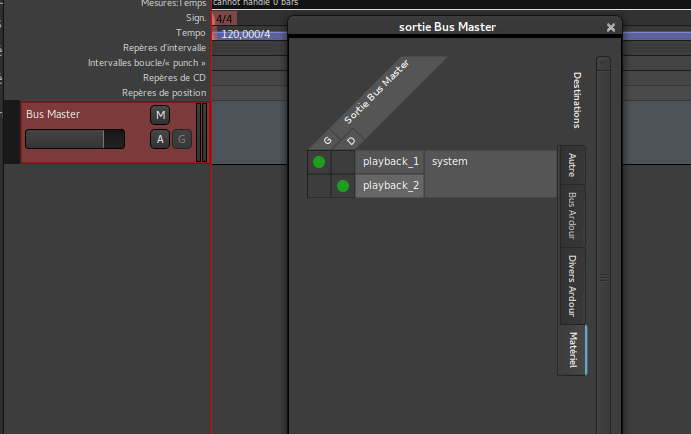The height and width of the screenshot is (434, 691).
Task: Click the Sign. ruler label
Action: 196,18
